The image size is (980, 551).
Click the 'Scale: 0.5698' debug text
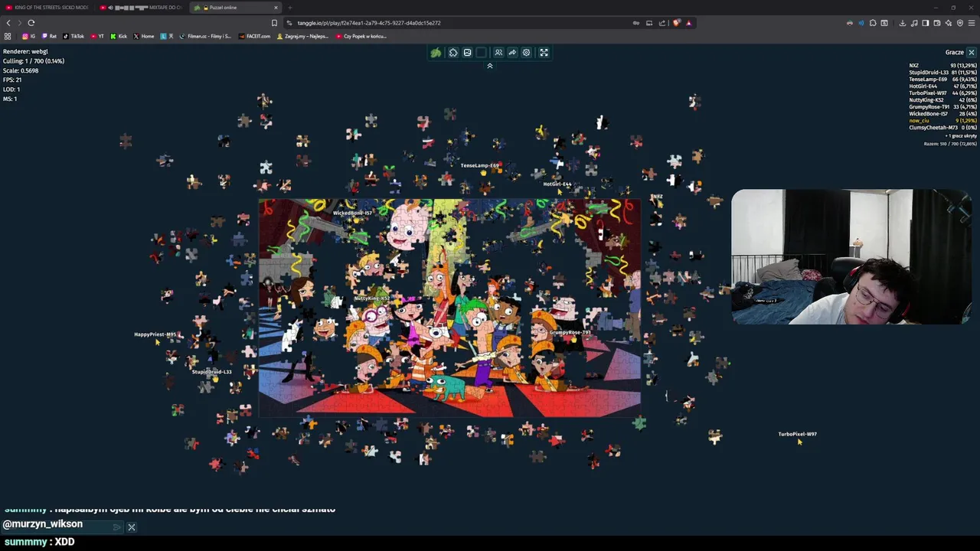pyautogui.click(x=21, y=70)
